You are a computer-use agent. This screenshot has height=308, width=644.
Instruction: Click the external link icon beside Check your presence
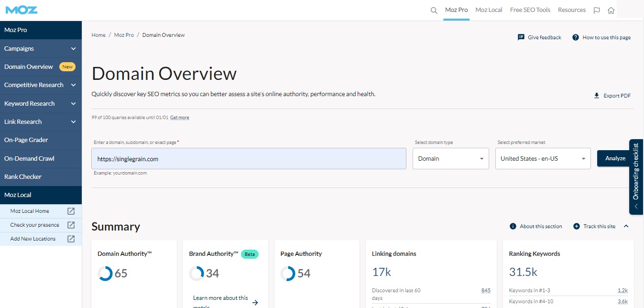(x=71, y=225)
